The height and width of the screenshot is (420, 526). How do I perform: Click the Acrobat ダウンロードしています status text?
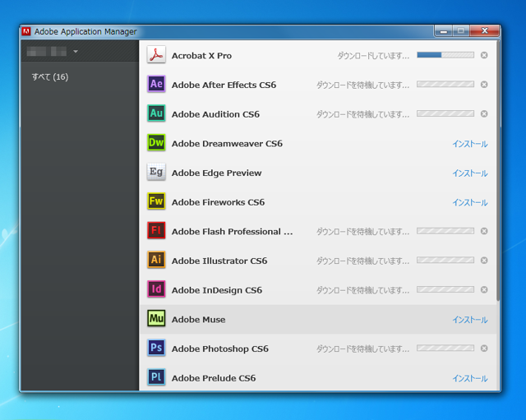pyautogui.click(x=373, y=56)
